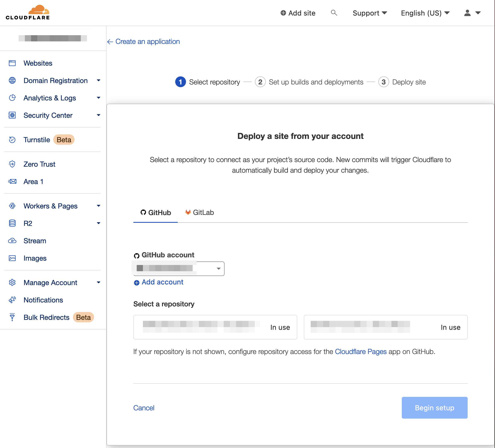
Task: Click Set up builds and deployments step label
Action: coord(316,82)
